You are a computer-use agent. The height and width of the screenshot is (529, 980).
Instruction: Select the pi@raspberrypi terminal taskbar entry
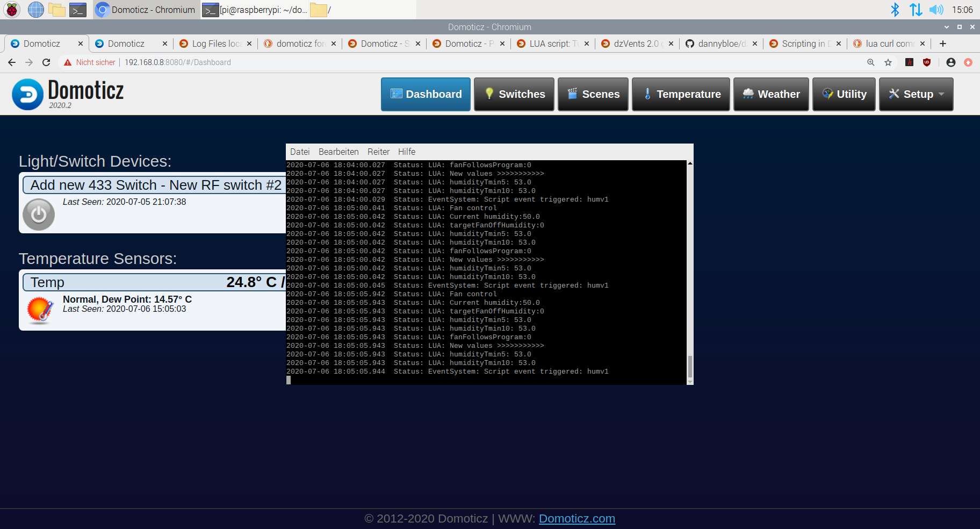[255, 10]
